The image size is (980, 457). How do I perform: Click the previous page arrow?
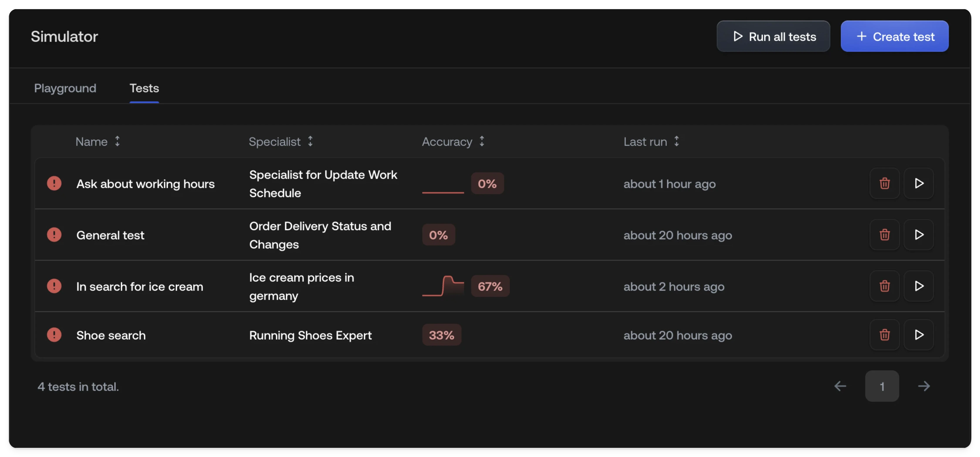840,386
